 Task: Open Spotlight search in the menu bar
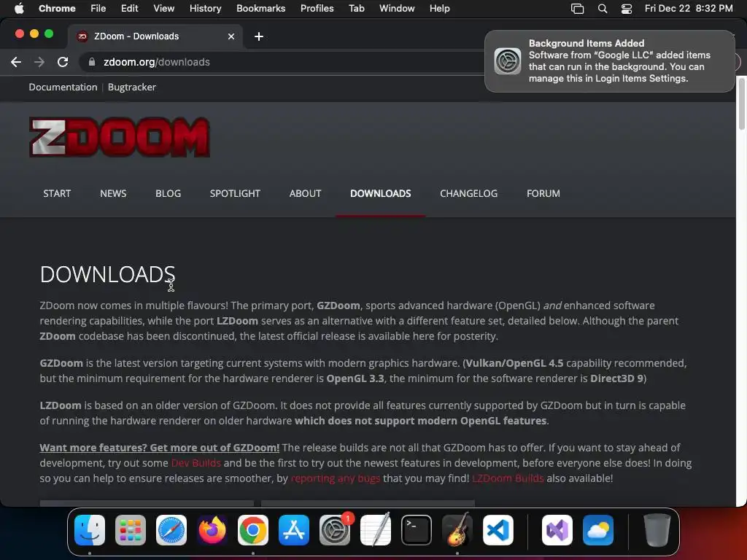point(602,8)
